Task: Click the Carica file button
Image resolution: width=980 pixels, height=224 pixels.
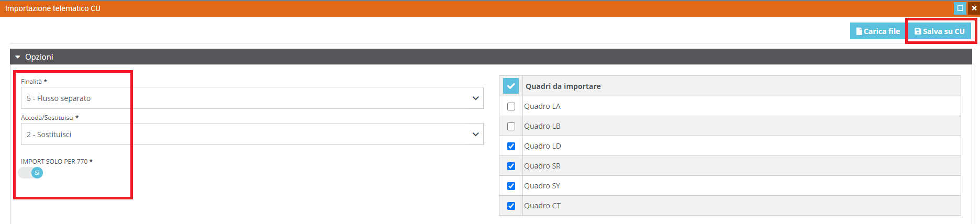Action: (878, 31)
